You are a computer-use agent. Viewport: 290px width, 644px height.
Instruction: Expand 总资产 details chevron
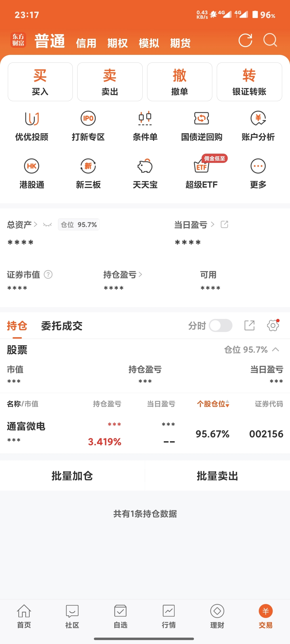pyautogui.click(x=35, y=224)
